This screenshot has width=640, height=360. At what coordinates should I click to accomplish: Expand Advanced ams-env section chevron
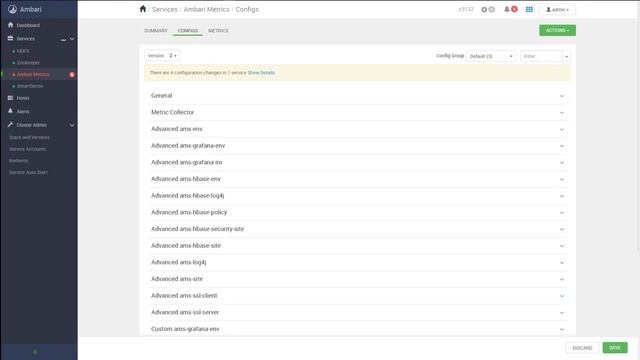click(x=562, y=129)
